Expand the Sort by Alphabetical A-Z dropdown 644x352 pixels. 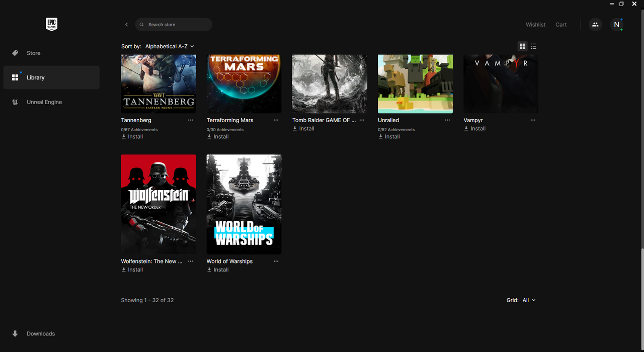point(170,46)
